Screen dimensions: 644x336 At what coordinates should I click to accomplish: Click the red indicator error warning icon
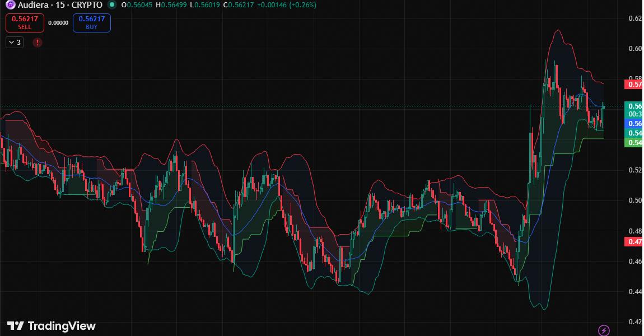[x=37, y=42]
